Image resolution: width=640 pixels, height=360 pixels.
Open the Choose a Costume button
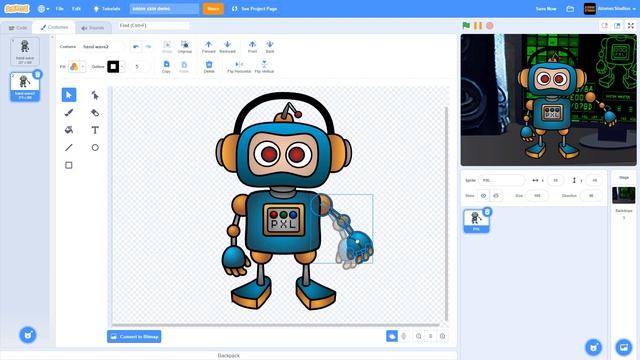click(x=28, y=335)
